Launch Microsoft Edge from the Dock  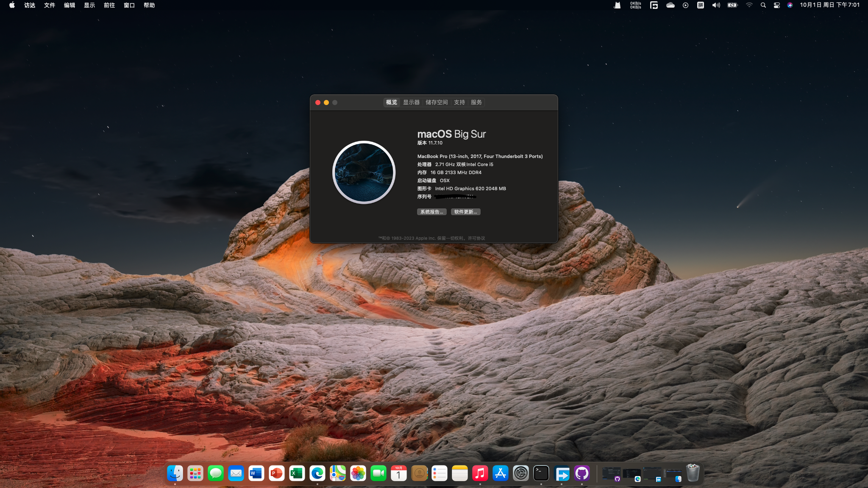click(x=317, y=473)
